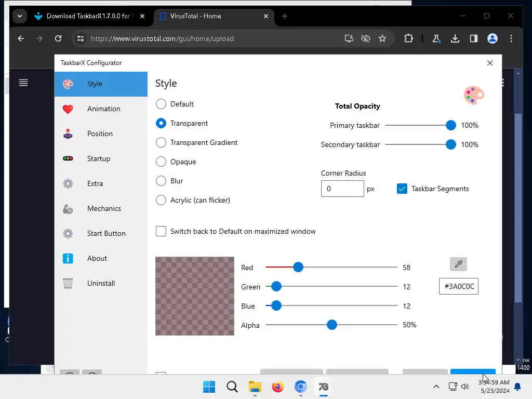Close the TaskbarX Configurator window

point(490,63)
